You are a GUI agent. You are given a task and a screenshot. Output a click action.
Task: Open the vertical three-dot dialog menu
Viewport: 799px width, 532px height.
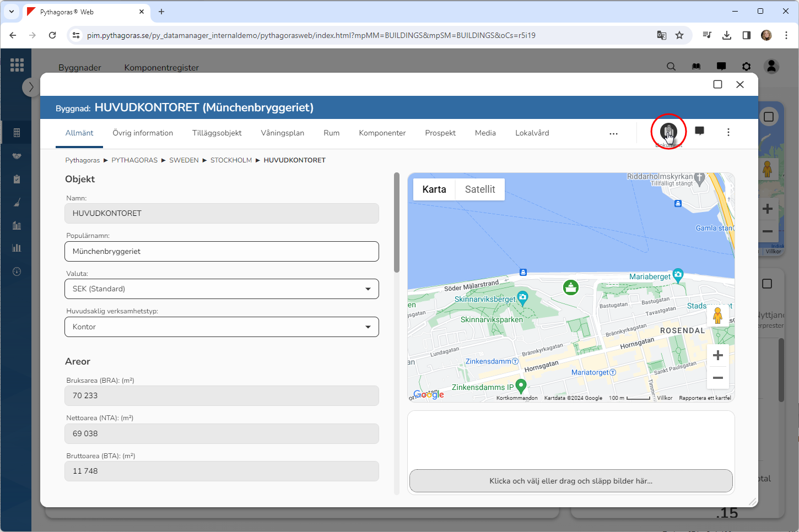coord(728,132)
